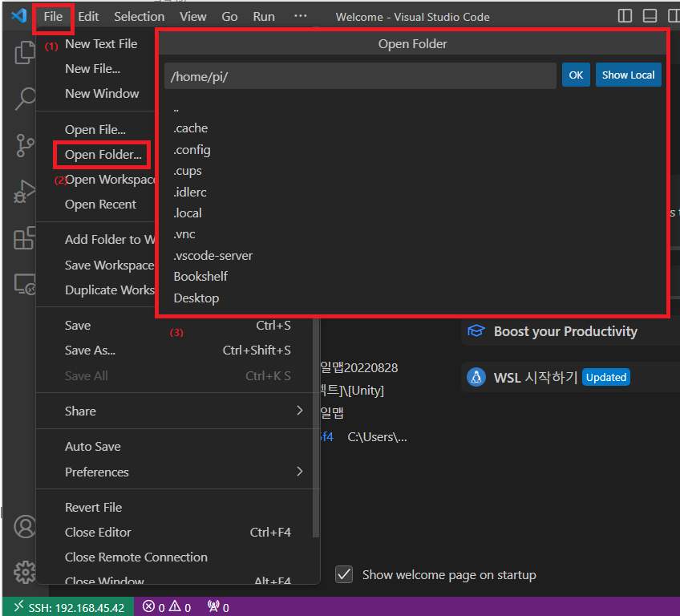Screen dimensions: 680x616
Task: Select the .cache folder entry
Action: click(412, 128)
